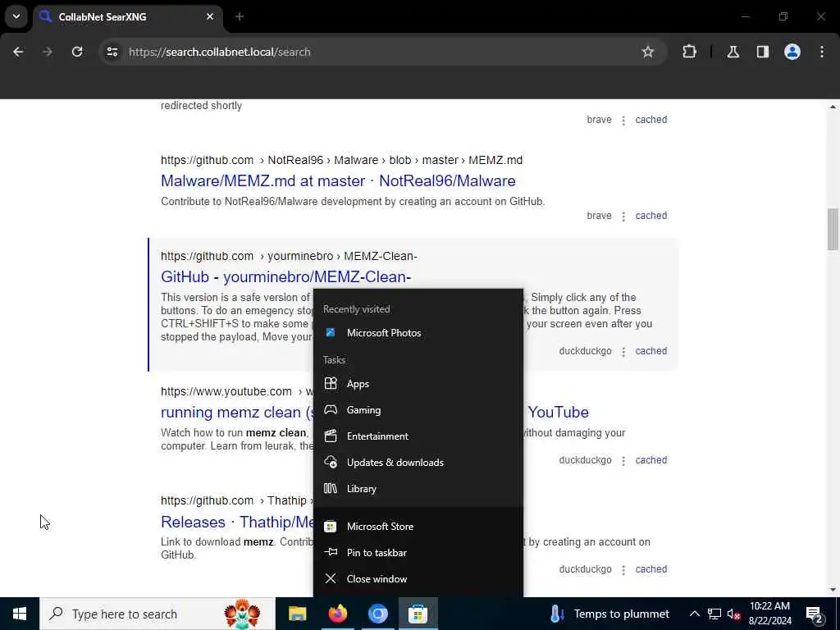The image size is (840, 630).
Task: Open network status tray icon
Action: tap(714, 614)
